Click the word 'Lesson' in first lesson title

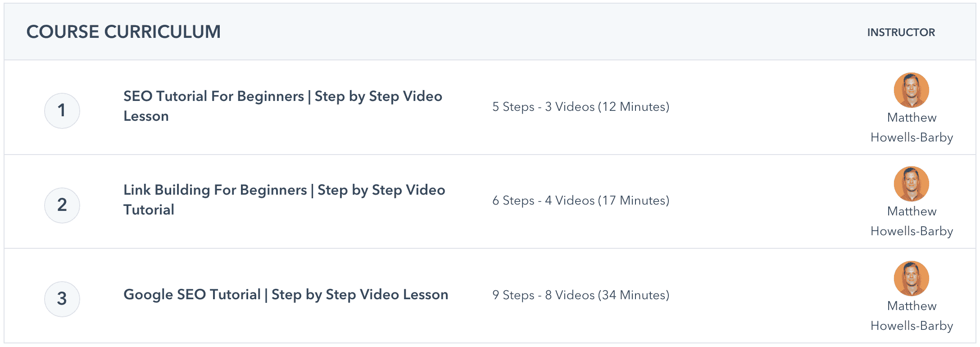[x=146, y=116]
